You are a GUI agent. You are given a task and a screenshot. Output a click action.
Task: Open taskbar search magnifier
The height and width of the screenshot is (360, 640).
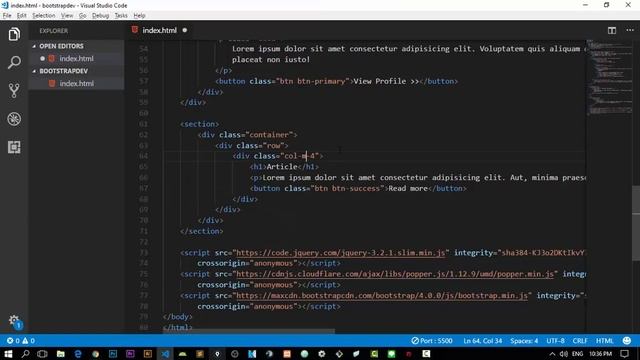pos(25,354)
